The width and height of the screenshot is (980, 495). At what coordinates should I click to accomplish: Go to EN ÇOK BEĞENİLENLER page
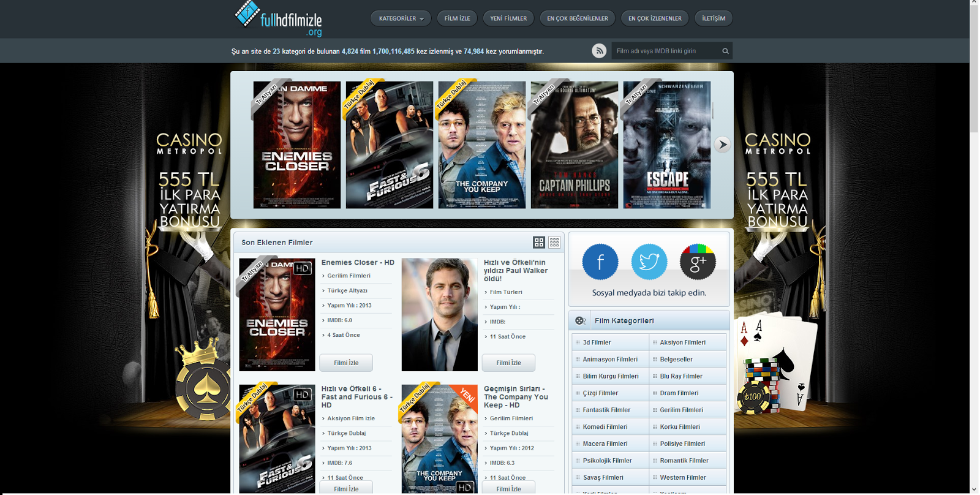[x=578, y=18]
